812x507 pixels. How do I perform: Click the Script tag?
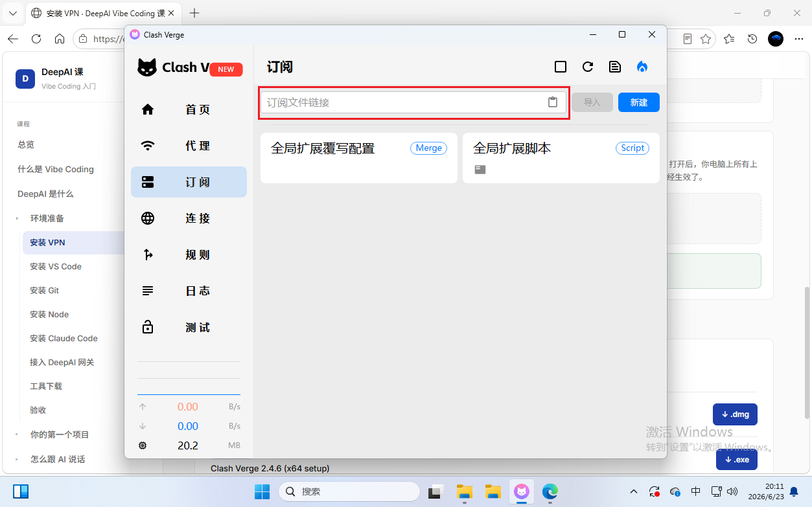point(632,148)
